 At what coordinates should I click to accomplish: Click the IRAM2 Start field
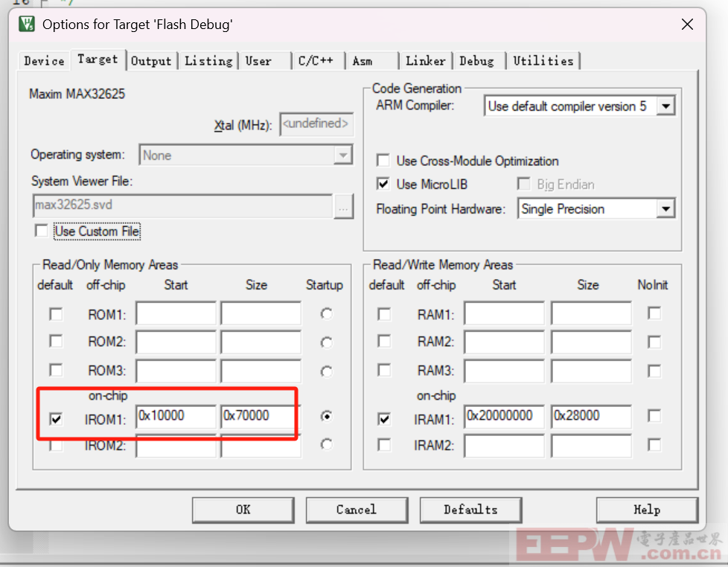point(504,446)
